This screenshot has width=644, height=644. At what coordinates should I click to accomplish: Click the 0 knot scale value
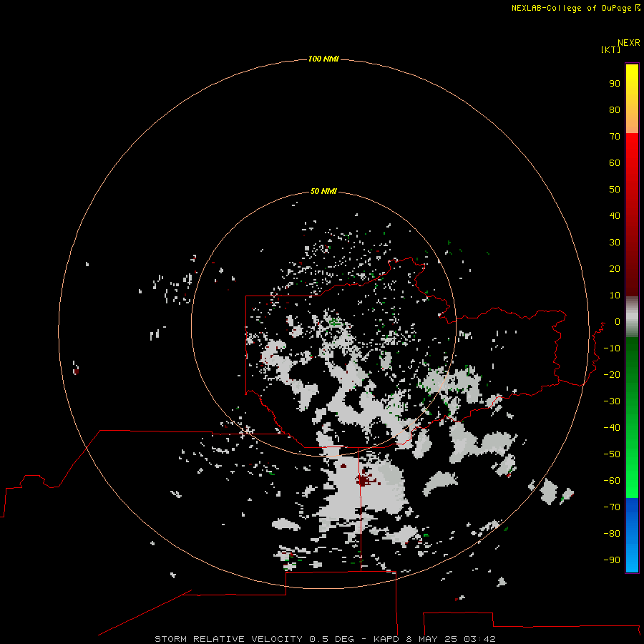pyautogui.click(x=618, y=321)
